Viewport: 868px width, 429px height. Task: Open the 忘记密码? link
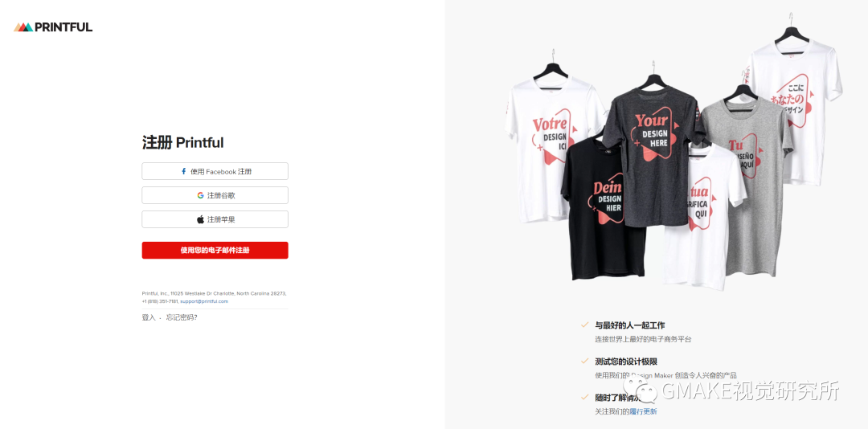pyautogui.click(x=182, y=318)
